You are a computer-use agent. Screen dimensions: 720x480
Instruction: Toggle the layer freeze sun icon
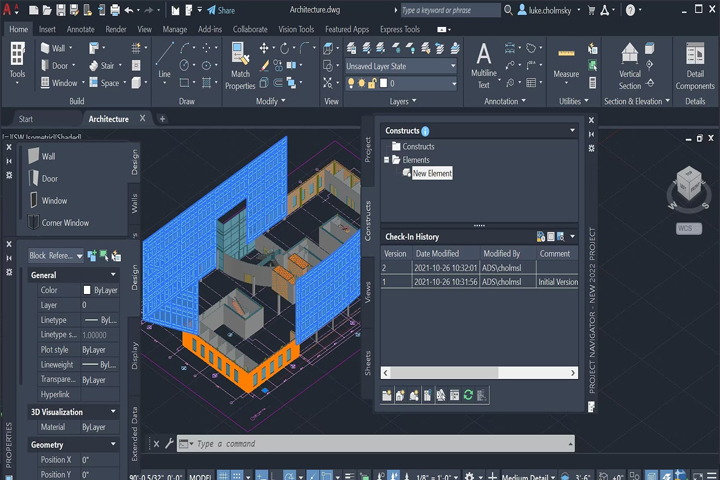coord(361,83)
